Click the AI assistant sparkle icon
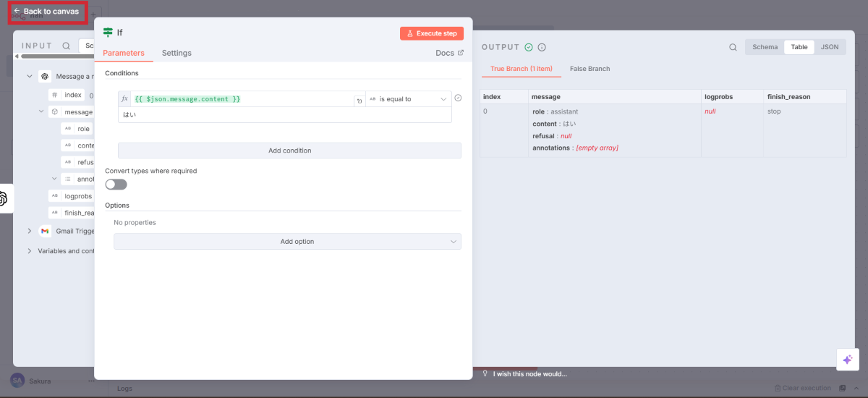 pyautogui.click(x=847, y=360)
